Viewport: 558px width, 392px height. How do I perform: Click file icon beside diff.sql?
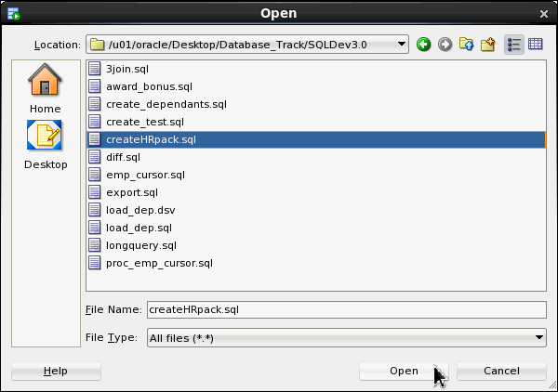[x=94, y=157]
